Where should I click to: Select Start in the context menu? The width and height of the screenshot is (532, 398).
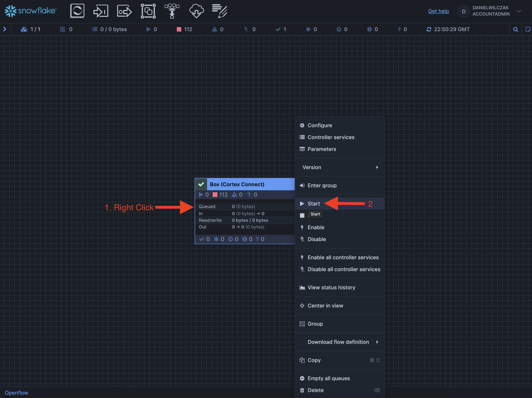tap(314, 204)
